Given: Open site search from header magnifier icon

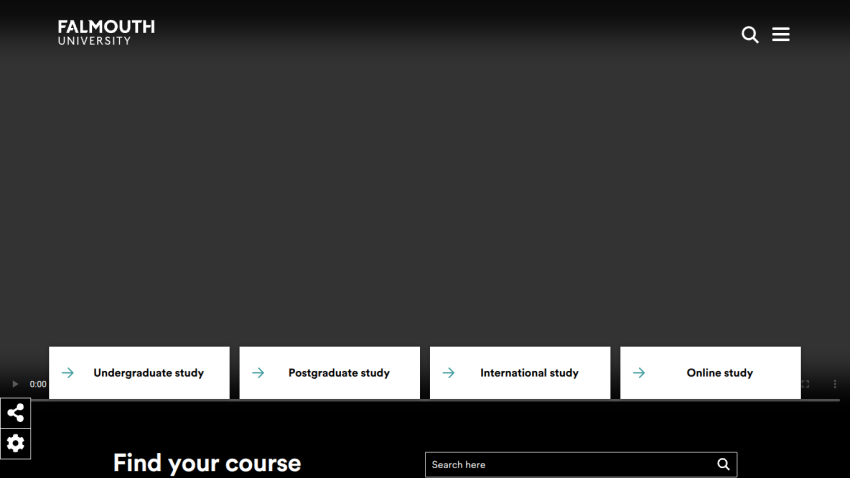Looking at the screenshot, I should pyautogui.click(x=750, y=35).
